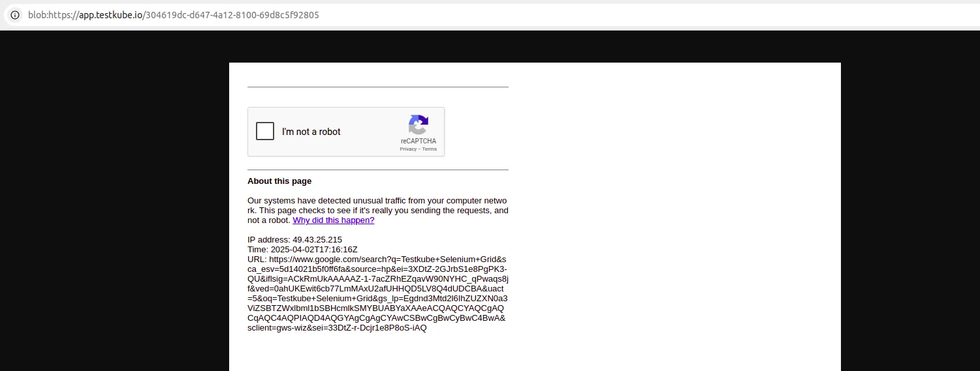Select the blob URL in the address bar
980x371 pixels.
[174, 15]
